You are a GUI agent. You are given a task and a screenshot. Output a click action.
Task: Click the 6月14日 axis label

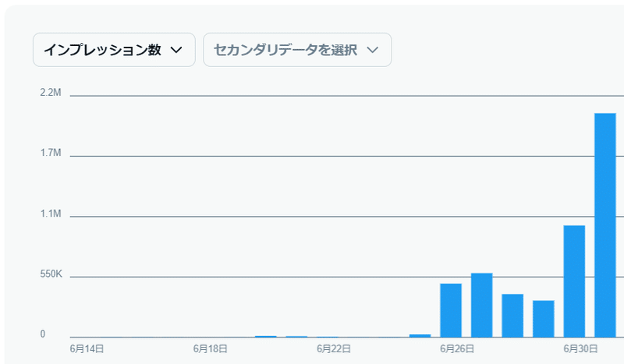tap(87, 349)
